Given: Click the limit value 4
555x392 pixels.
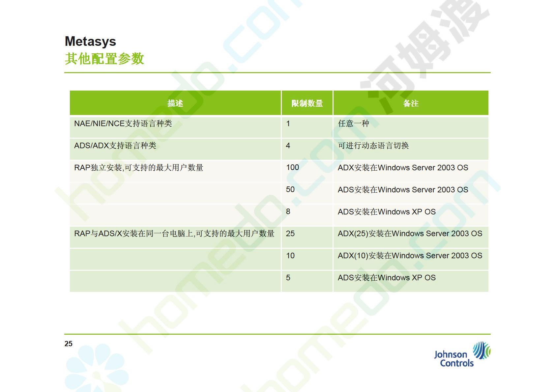Looking at the screenshot, I should (288, 146).
